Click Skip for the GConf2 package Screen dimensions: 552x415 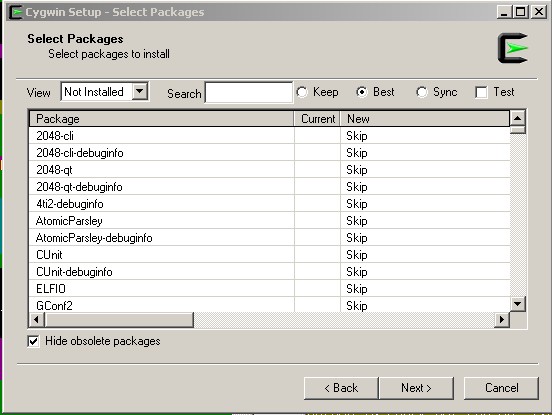[x=357, y=306]
